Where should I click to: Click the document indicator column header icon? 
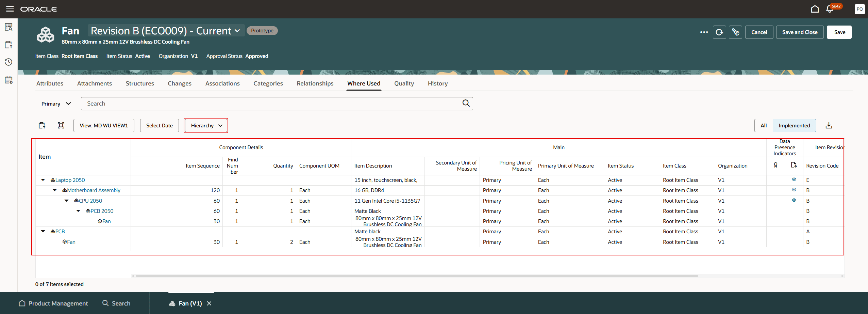point(794,165)
